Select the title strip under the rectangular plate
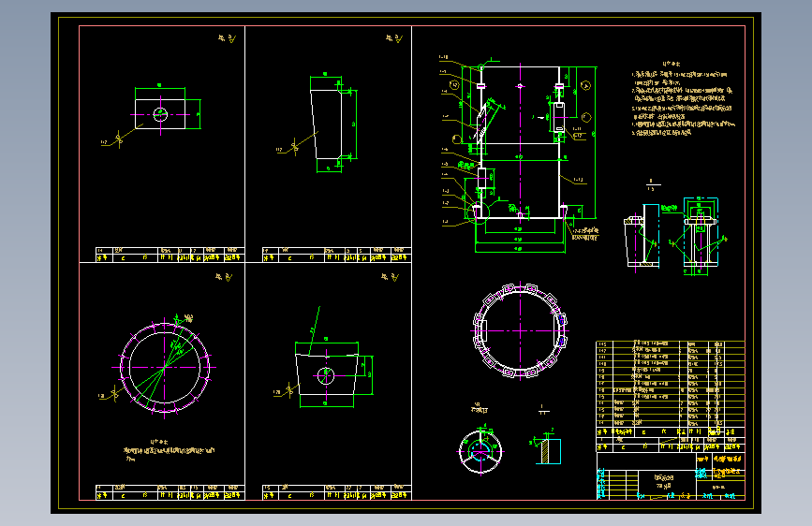Screen dimensions: 812x526 click(x=170, y=255)
